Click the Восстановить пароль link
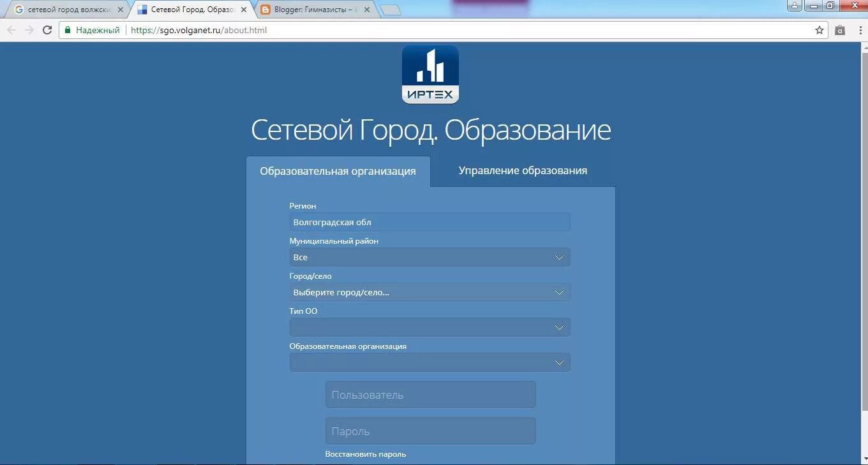The image size is (868, 465). 366,454
